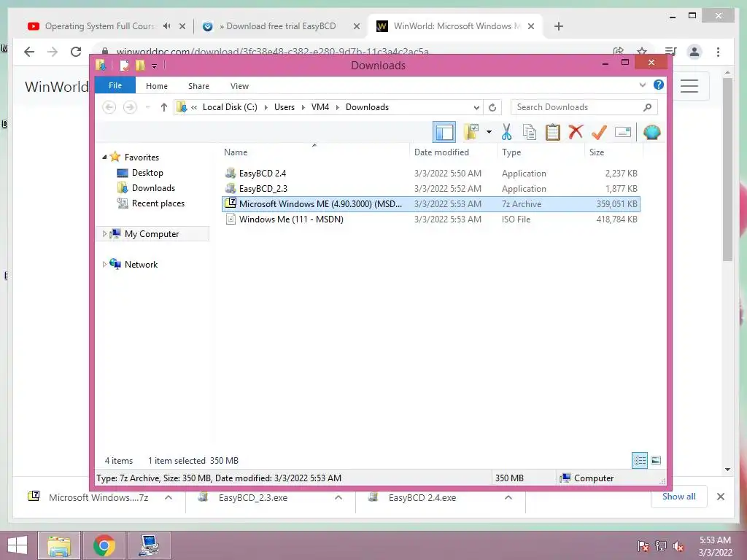Select Network in navigation pane

pyautogui.click(x=141, y=264)
